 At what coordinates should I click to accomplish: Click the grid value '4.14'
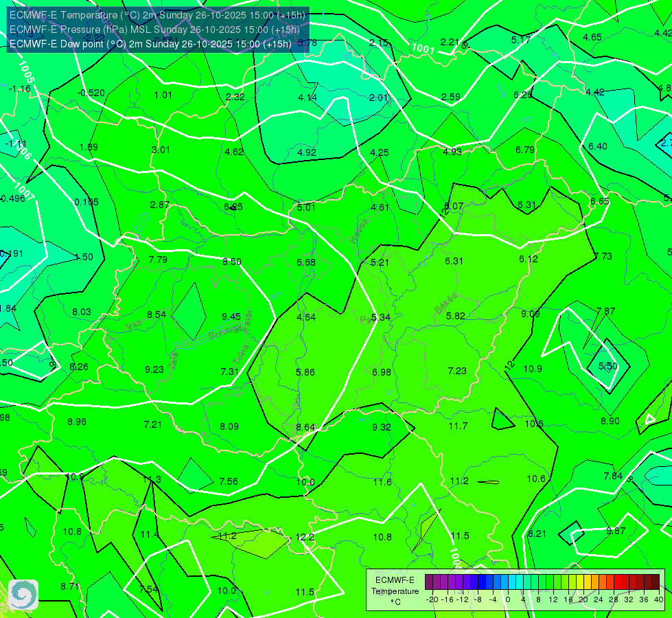308,98
